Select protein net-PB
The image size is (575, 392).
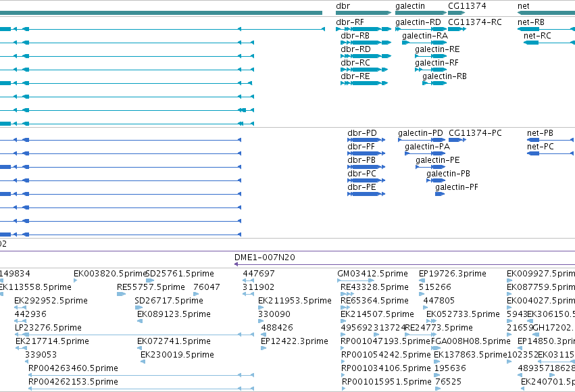[x=540, y=133]
